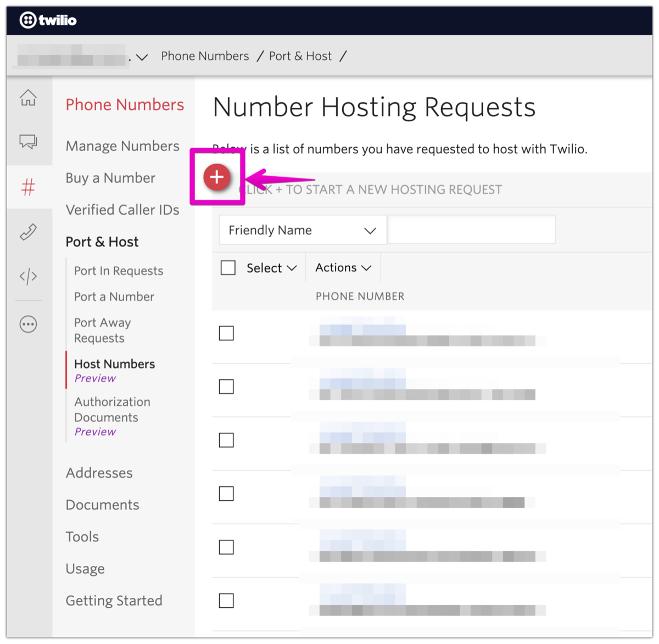This screenshot has height=644, width=659.
Task: Open Port a Number
Action: click(114, 296)
